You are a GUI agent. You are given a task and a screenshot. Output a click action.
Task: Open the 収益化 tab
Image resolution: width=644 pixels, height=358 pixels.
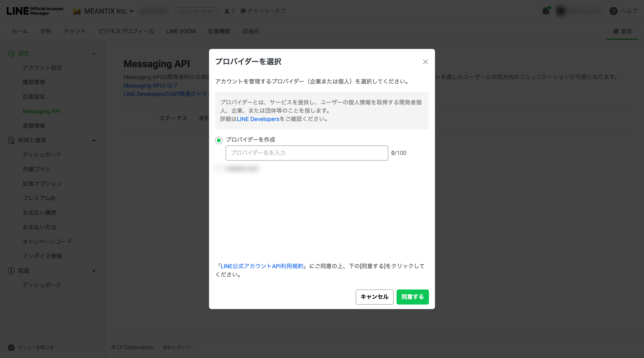(x=251, y=31)
